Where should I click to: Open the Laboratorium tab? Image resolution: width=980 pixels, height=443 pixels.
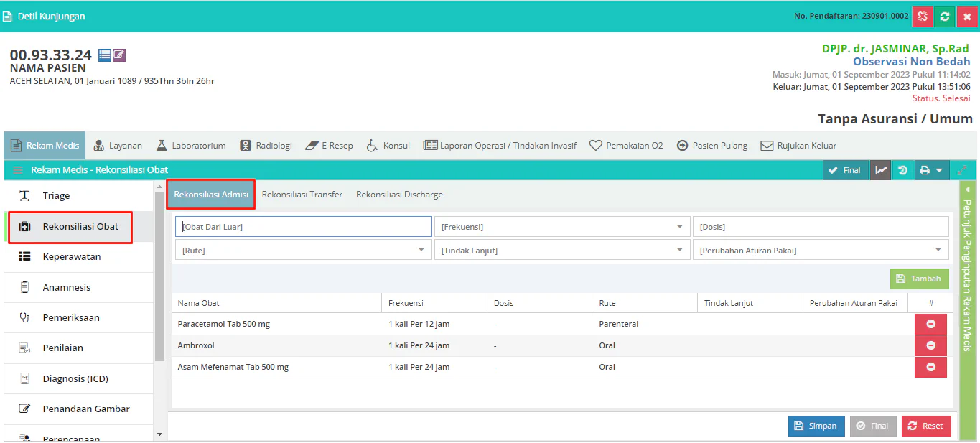pos(191,146)
